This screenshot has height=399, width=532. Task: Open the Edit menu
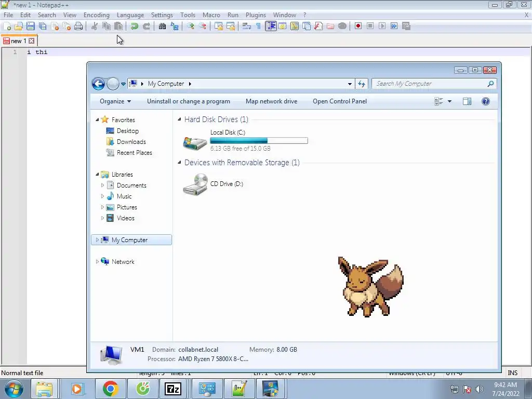click(x=25, y=15)
